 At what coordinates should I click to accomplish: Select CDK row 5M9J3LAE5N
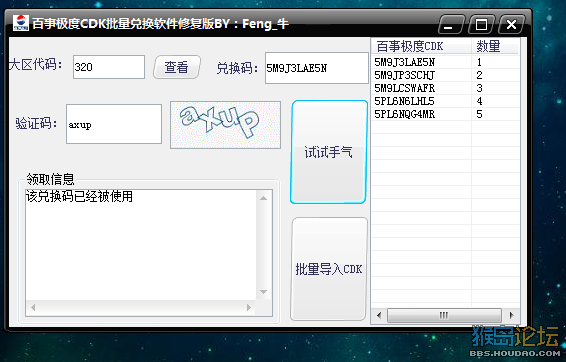pos(445,62)
